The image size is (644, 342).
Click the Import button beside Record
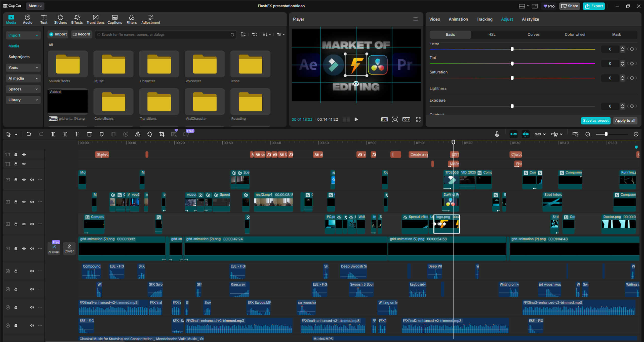tap(58, 34)
